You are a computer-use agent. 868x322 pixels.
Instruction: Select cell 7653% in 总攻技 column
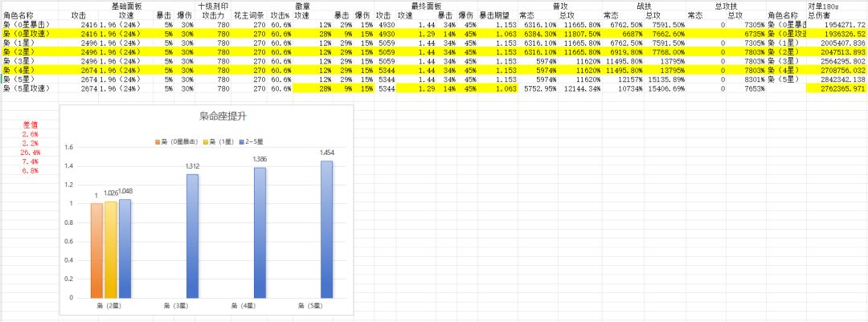tap(755, 88)
